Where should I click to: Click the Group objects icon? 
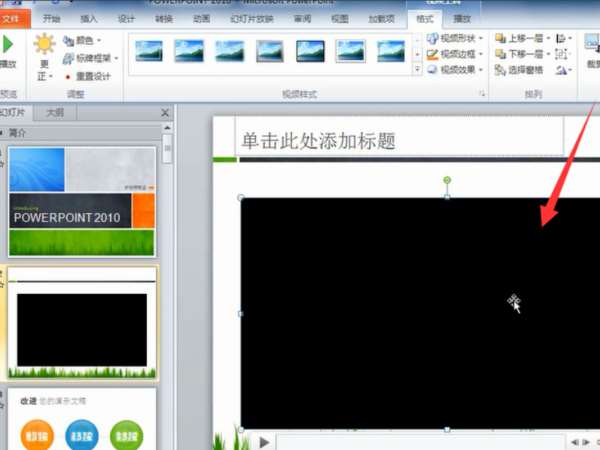pos(561,54)
